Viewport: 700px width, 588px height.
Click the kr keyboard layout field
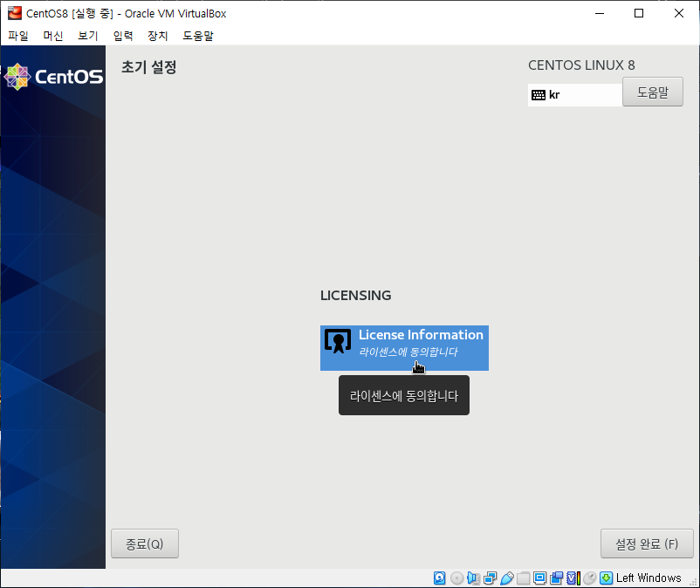[575, 94]
